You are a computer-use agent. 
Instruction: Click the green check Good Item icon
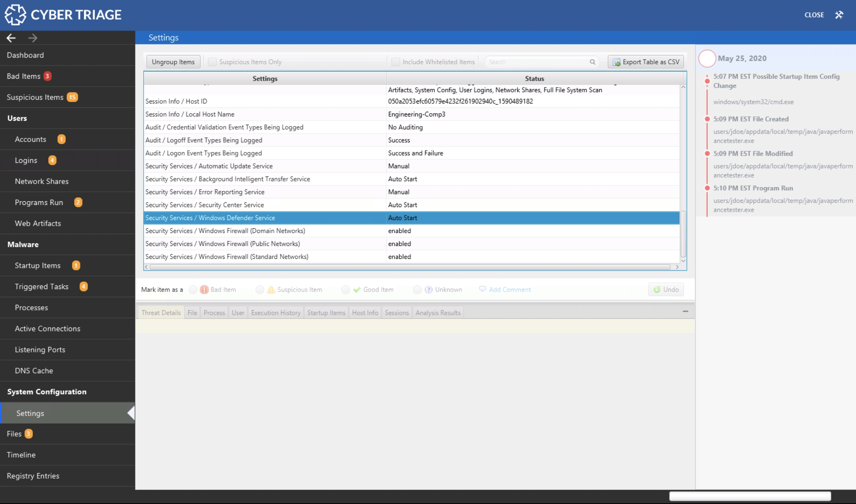(x=357, y=289)
